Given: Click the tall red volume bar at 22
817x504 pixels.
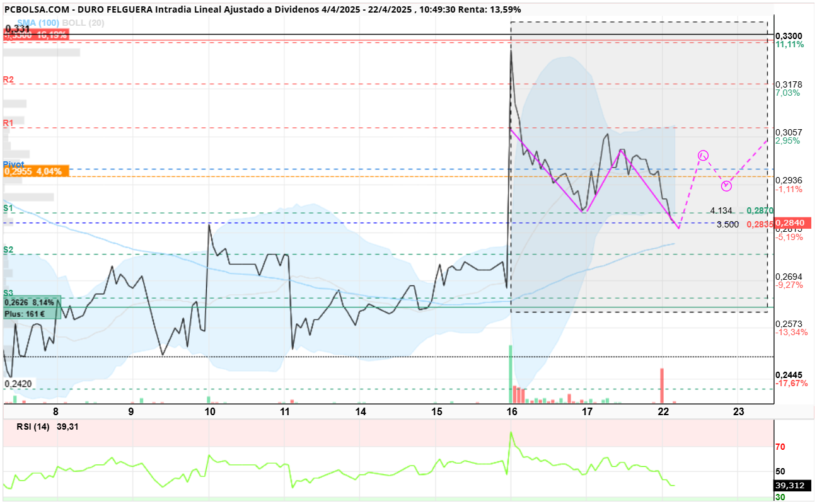Looking at the screenshot, I should [x=662, y=386].
